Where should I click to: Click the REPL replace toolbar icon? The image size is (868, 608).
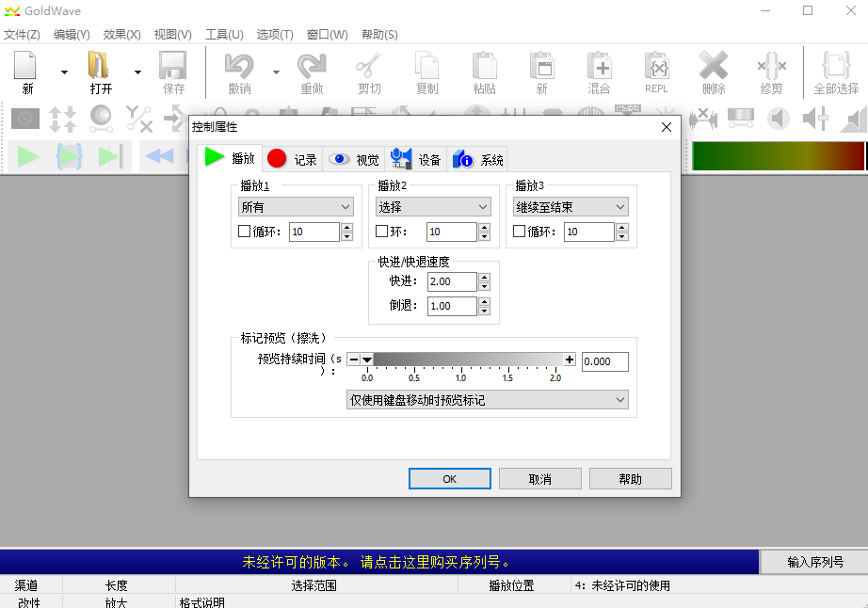pyautogui.click(x=656, y=66)
